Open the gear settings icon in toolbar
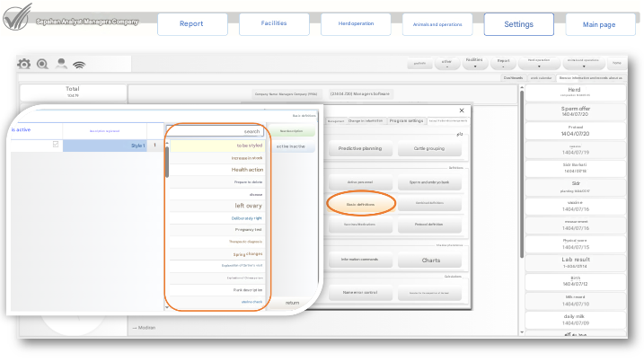 (24, 64)
